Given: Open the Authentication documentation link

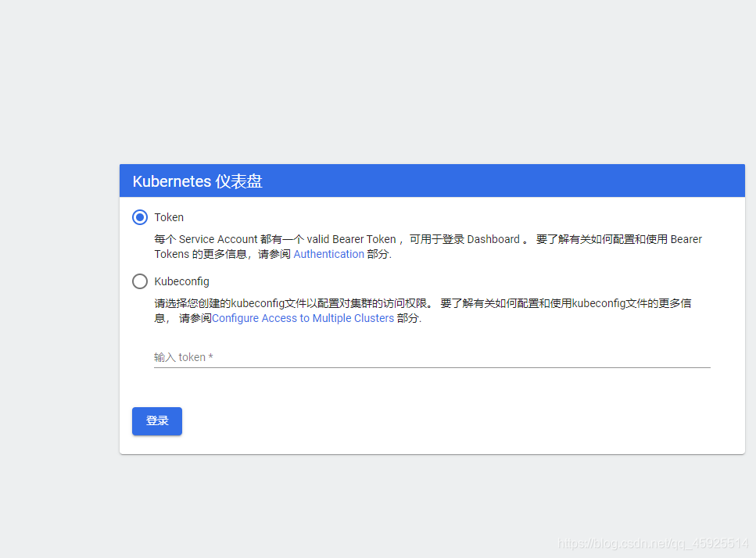Looking at the screenshot, I should pos(329,254).
